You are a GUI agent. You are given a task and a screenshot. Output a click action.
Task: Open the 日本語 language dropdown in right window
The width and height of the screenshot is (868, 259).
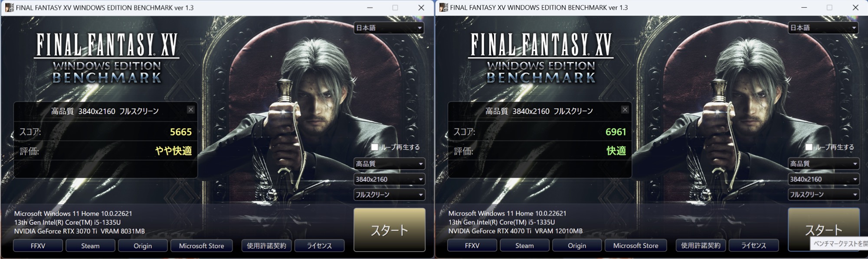[x=823, y=28]
